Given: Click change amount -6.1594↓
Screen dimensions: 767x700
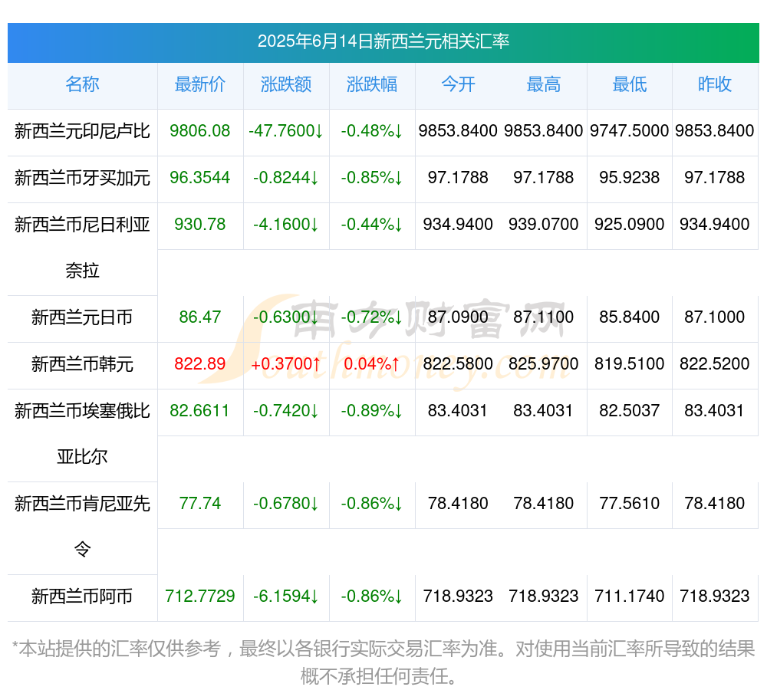Looking at the screenshot, I should pyautogui.click(x=286, y=596).
